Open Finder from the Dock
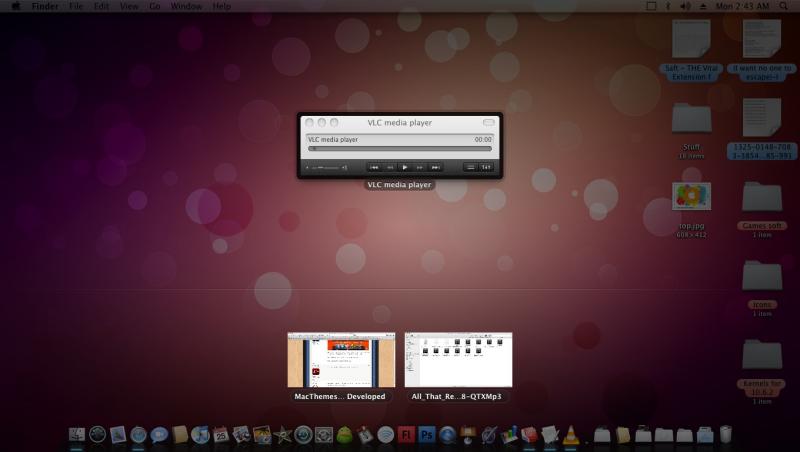Viewport: 800px width, 452px height. (x=77, y=435)
